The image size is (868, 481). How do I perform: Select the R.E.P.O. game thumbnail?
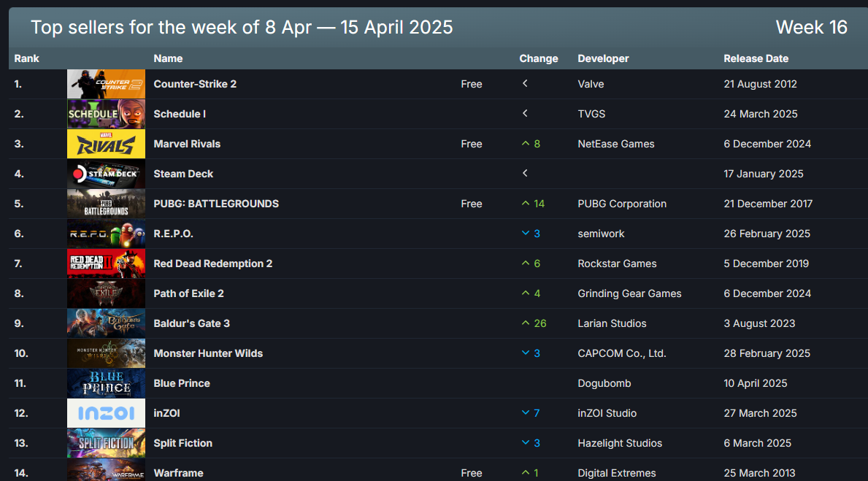(x=106, y=234)
